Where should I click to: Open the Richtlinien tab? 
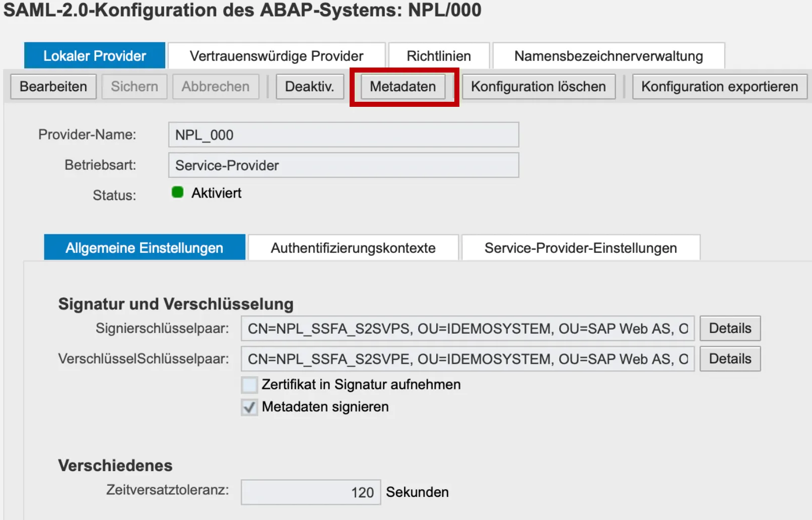[439, 56]
